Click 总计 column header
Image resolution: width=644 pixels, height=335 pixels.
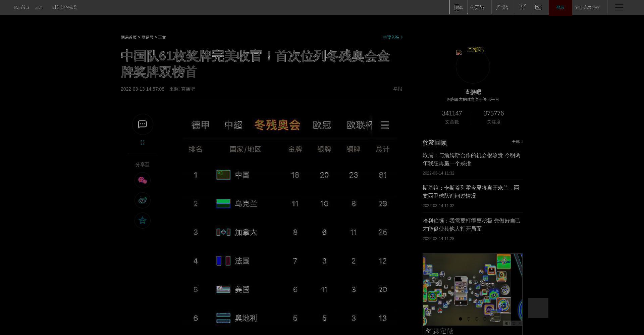[383, 149]
